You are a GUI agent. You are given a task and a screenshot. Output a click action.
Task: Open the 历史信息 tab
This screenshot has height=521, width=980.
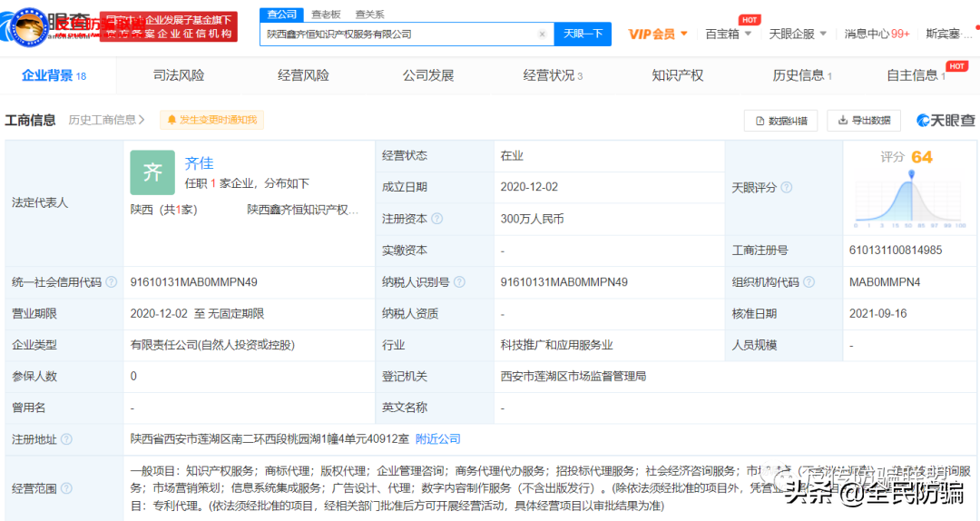click(x=802, y=75)
